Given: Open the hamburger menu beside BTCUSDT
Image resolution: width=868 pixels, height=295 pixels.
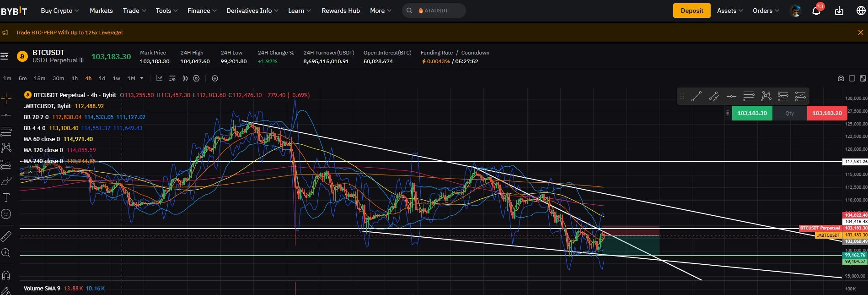Looking at the screenshot, I should pyautogui.click(x=5, y=56).
